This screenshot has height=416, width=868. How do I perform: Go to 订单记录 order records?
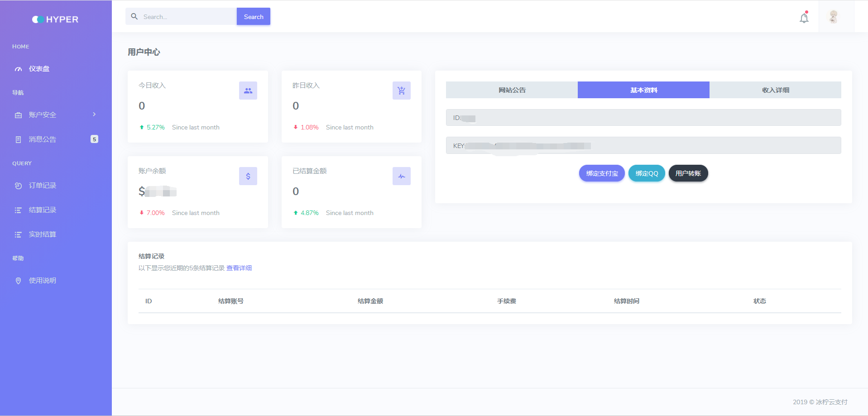pos(43,186)
